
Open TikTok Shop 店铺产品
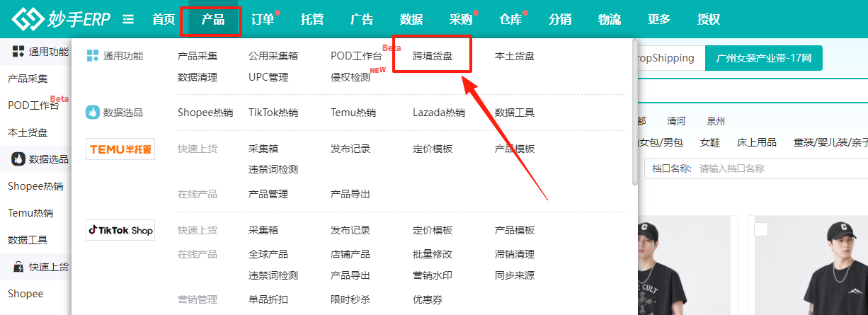tap(350, 254)
